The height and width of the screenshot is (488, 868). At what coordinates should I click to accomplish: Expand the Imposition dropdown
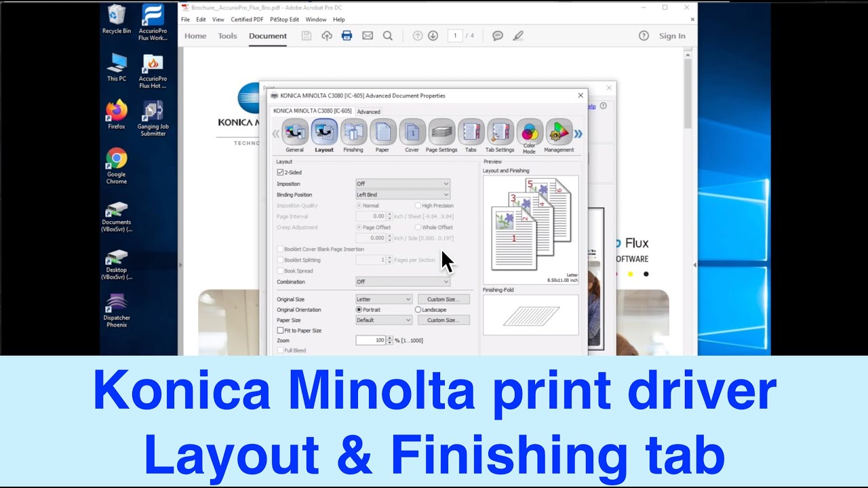click(x=403, y=184)
